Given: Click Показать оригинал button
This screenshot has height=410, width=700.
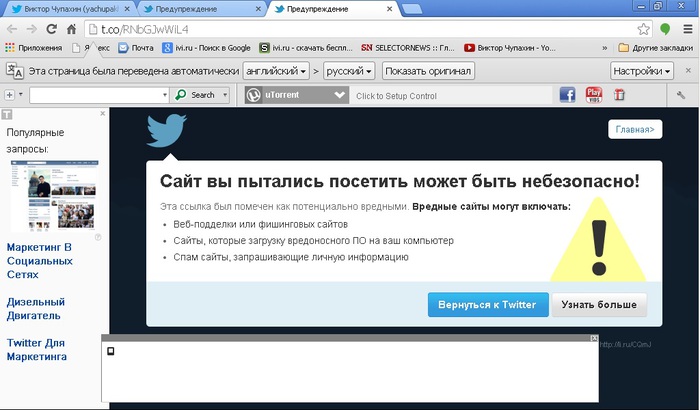Looking at the screenshot, I should coord(428,71).
